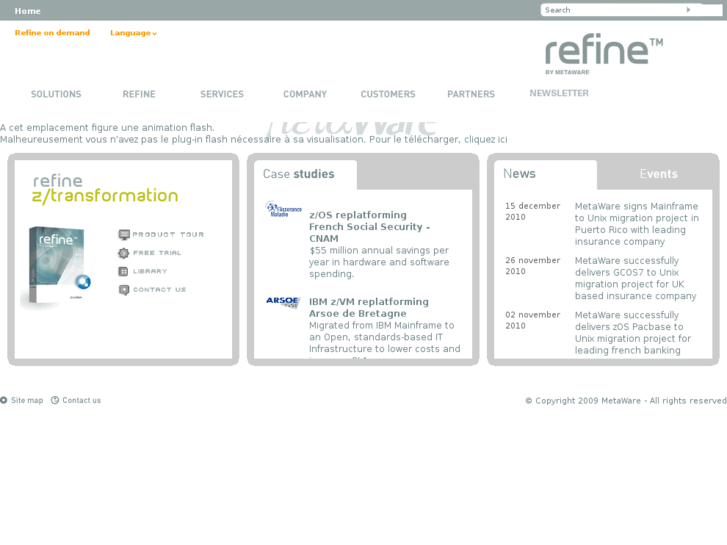Click '$55 million annual savings' description
This screenshot has width=727, height=545.
[379, 262]
